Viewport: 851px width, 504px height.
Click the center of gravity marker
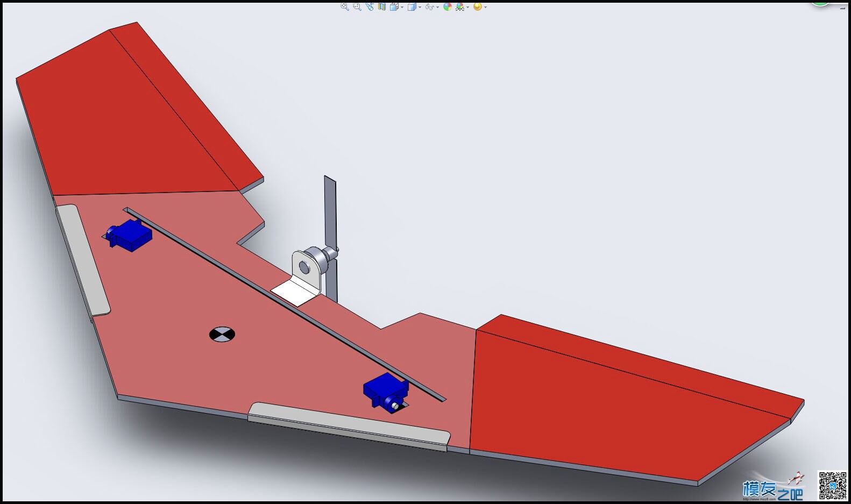222,335
